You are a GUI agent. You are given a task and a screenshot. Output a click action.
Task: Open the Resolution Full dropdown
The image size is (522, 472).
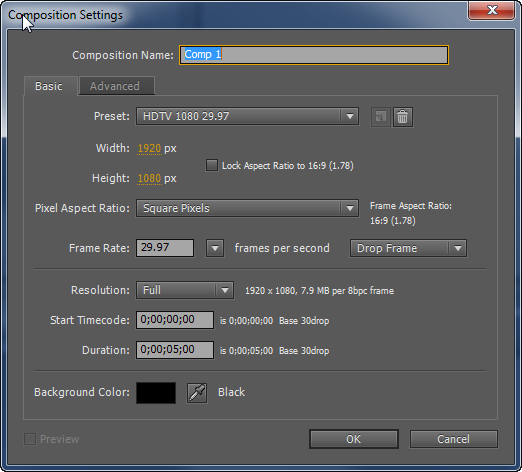[x=185, y=290]
